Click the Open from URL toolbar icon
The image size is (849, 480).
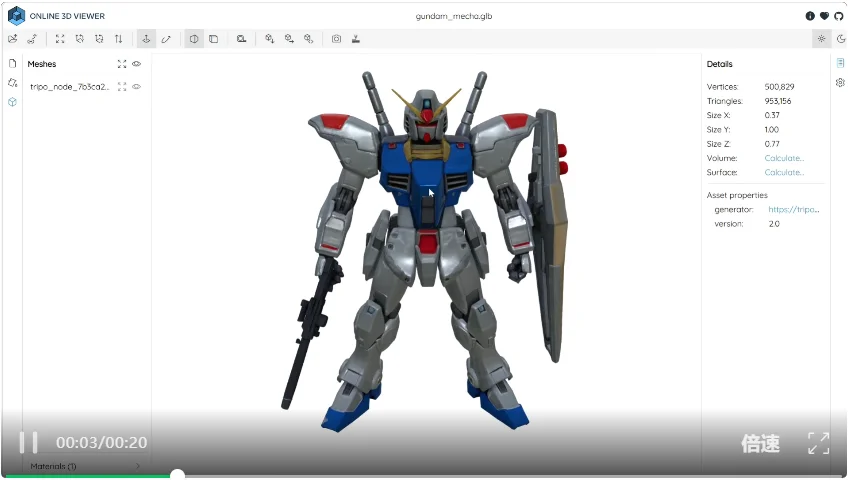pyautogui.click(x=32, y=39)
